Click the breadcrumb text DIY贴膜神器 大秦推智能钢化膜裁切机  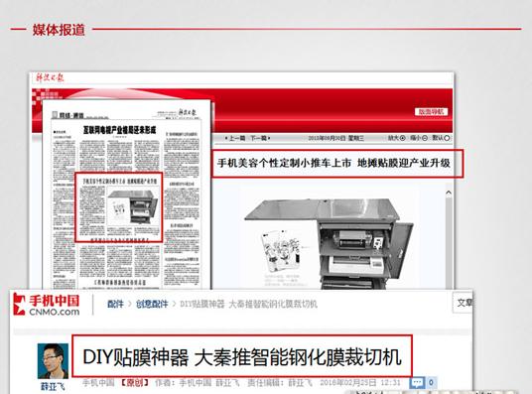(248, 304)
